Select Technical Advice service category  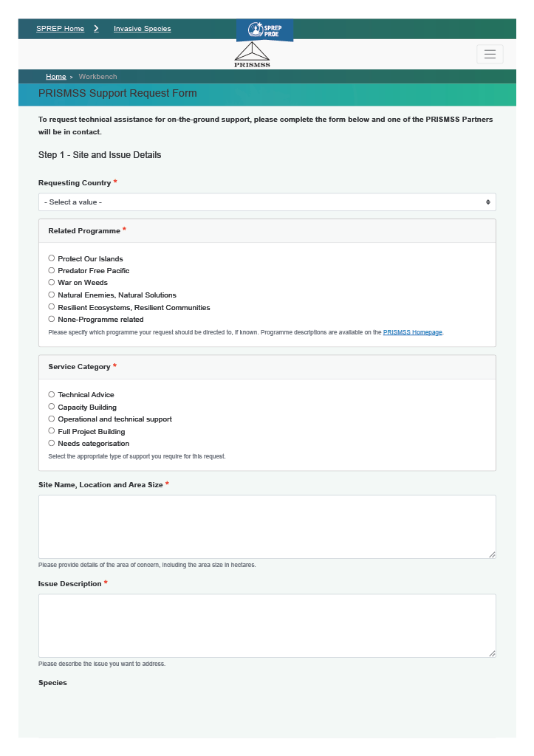[x=51, y=394]
